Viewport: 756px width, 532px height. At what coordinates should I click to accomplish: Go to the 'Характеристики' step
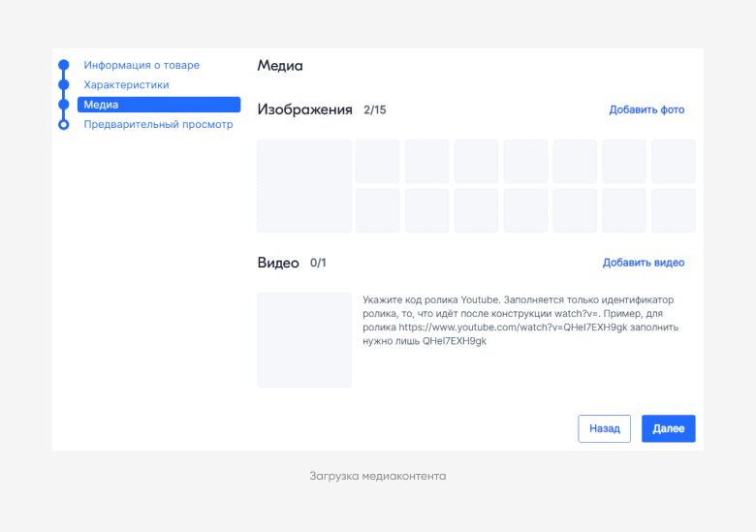point(126,85)
